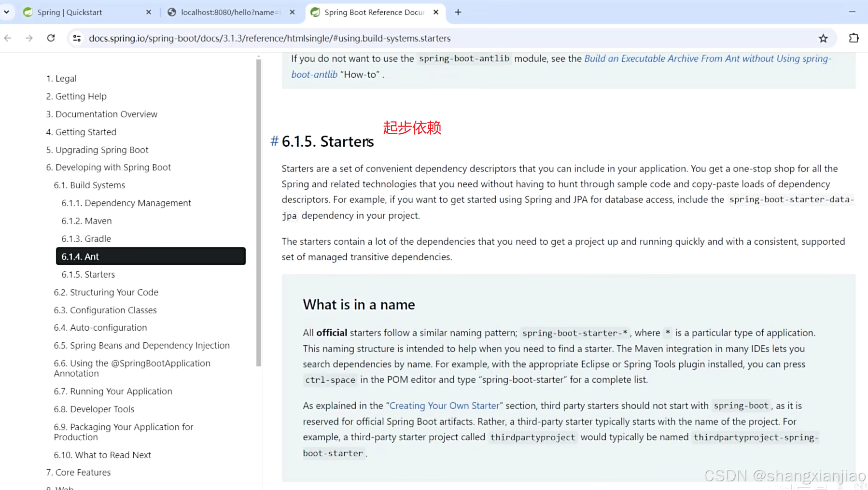Open 6.3. Configuration Classes

[105, 310]
